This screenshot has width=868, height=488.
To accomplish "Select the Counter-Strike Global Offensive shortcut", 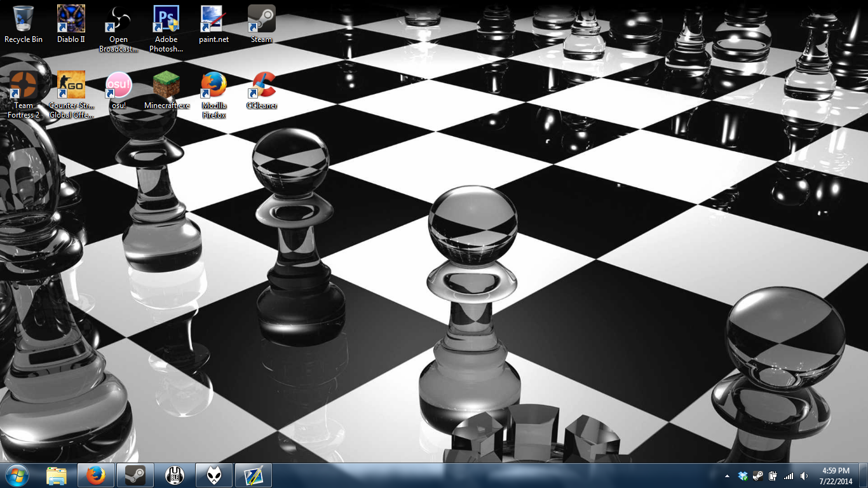I will click(71, 95).
